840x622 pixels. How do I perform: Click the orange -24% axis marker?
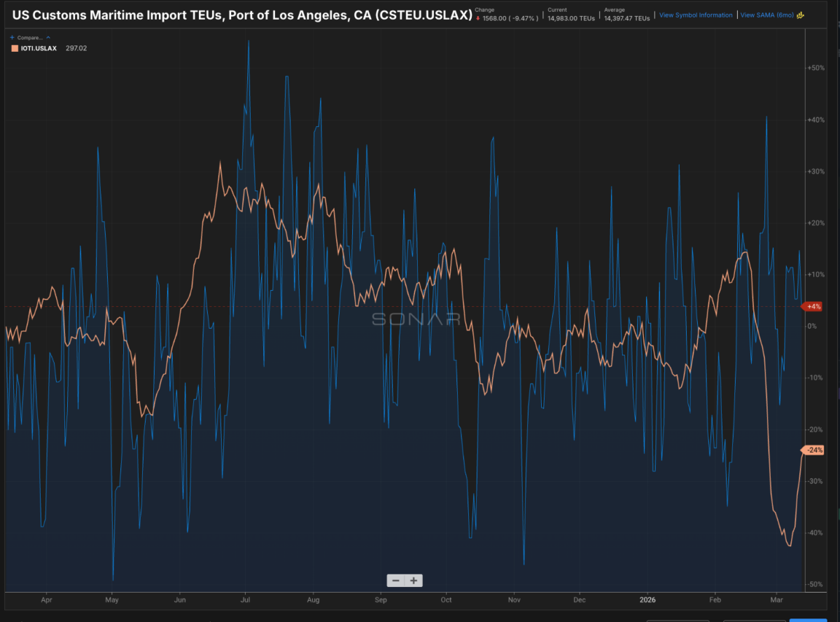click(813, 450)
